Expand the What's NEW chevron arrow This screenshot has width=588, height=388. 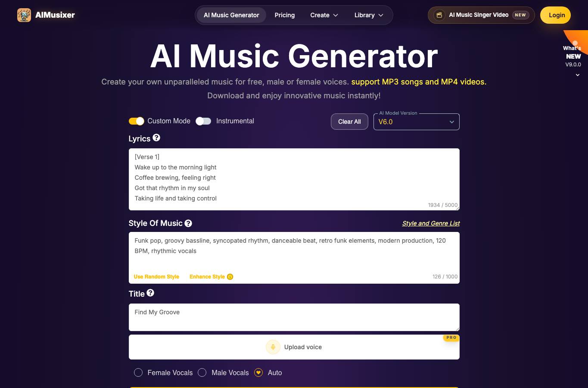(578, 75)
